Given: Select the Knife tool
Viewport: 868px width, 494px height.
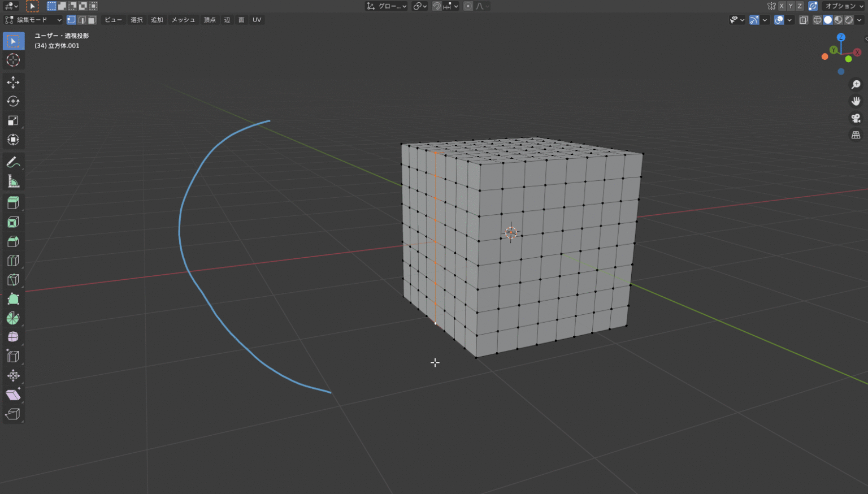Looking at the screenshot, I should tap(13, 279).
